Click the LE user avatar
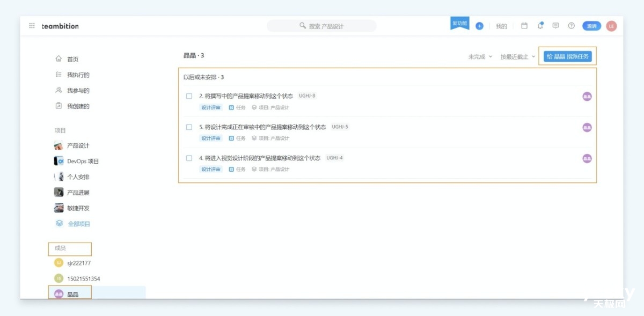This screenshot has height=316, width=644. (611, 26)
